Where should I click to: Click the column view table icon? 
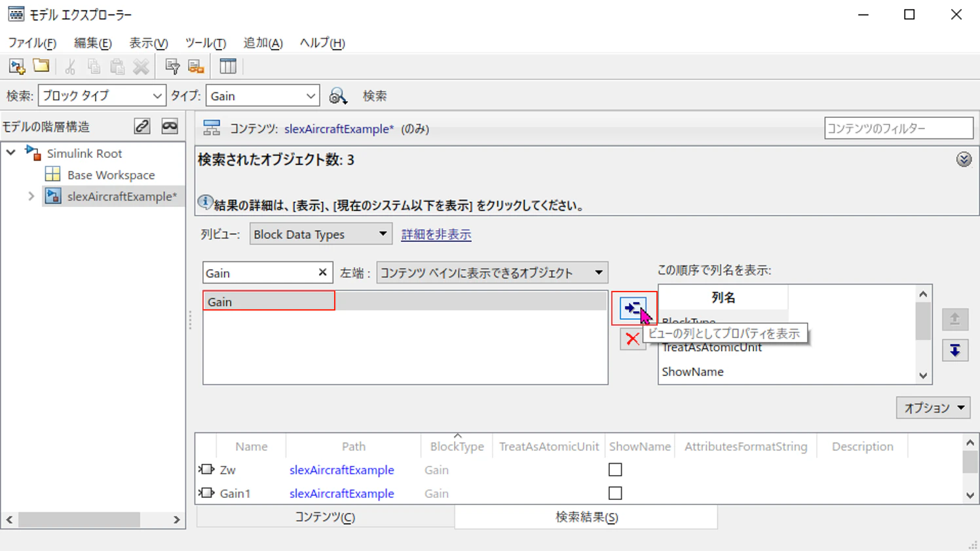(228, 66)
